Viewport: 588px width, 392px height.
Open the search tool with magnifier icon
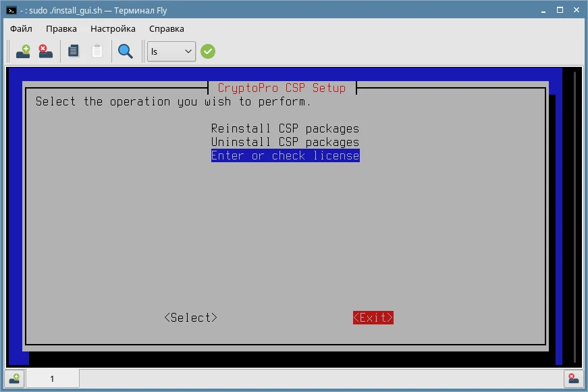coord(126,51)
